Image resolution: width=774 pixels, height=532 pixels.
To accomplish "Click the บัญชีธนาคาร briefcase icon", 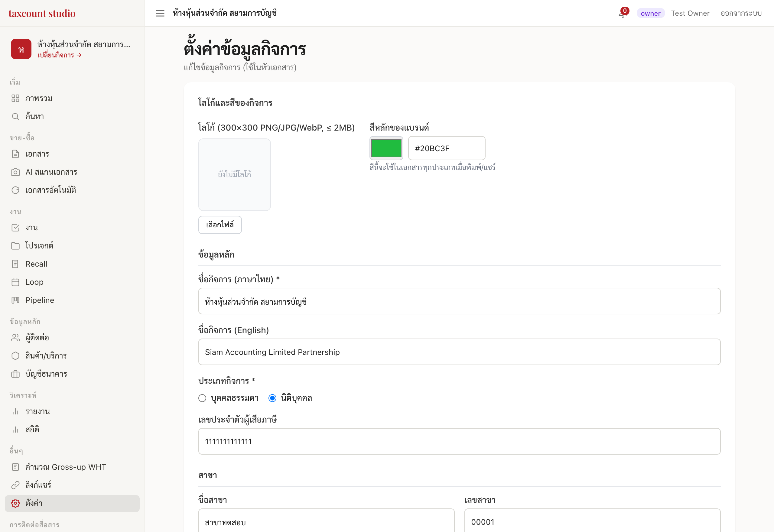I will pos(15,374).
